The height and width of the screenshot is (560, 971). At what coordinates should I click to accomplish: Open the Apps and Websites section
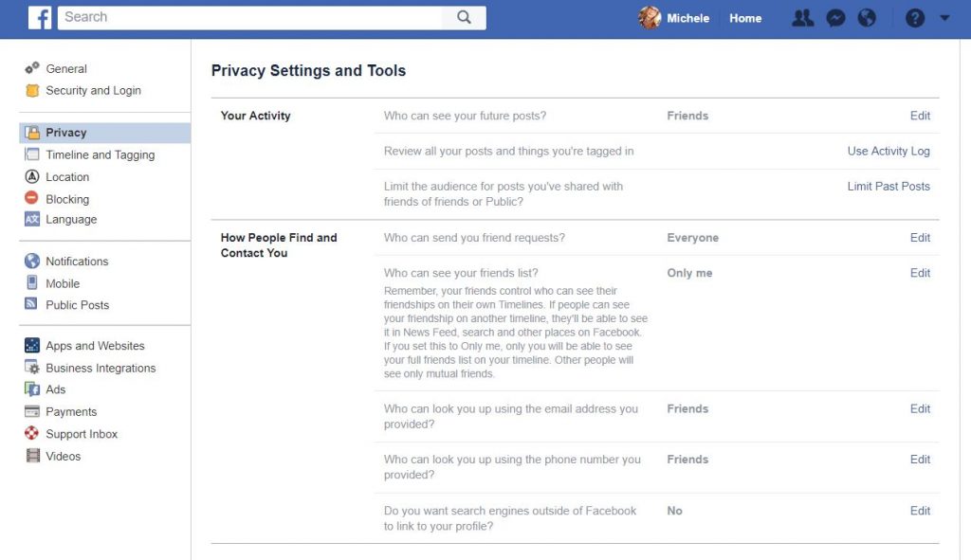click(95, 345)
